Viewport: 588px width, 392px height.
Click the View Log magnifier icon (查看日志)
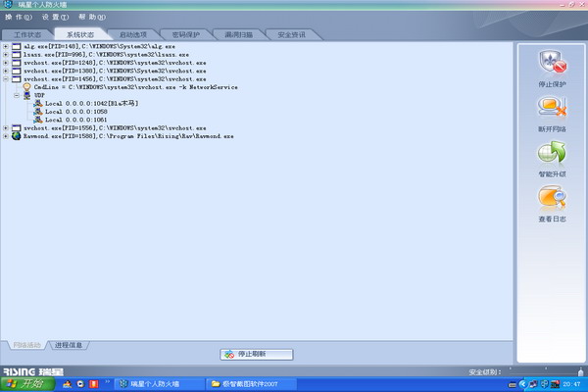coord(552,197)
